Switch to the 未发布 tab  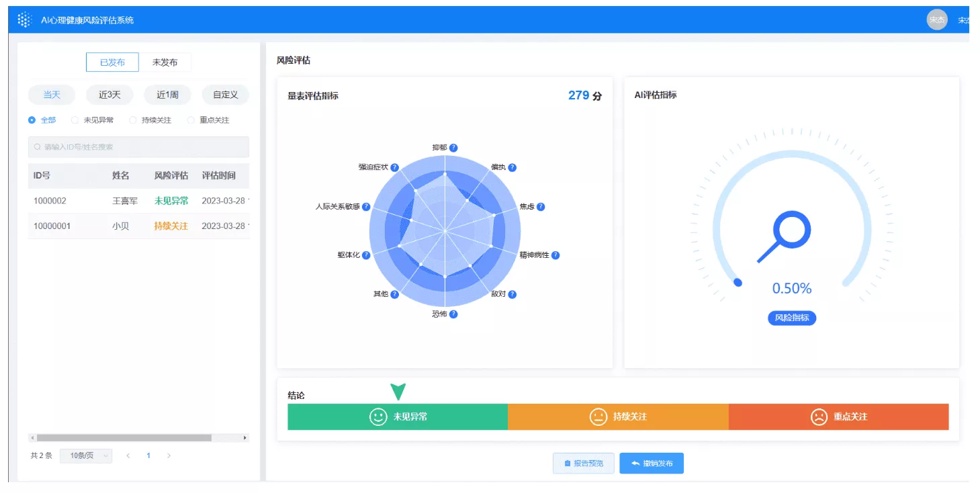165,62
